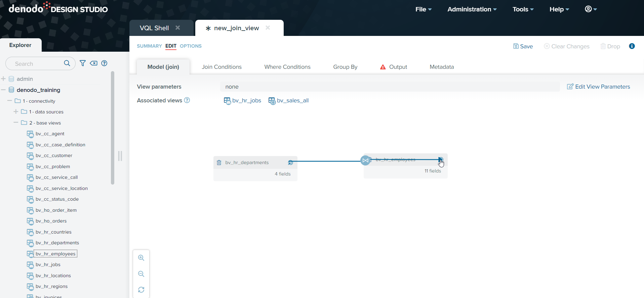The width and height of the screenshot is (644, 298).
Task: Click the Explorer search input field
Action: pyautogui.click(x=37, y=64)
